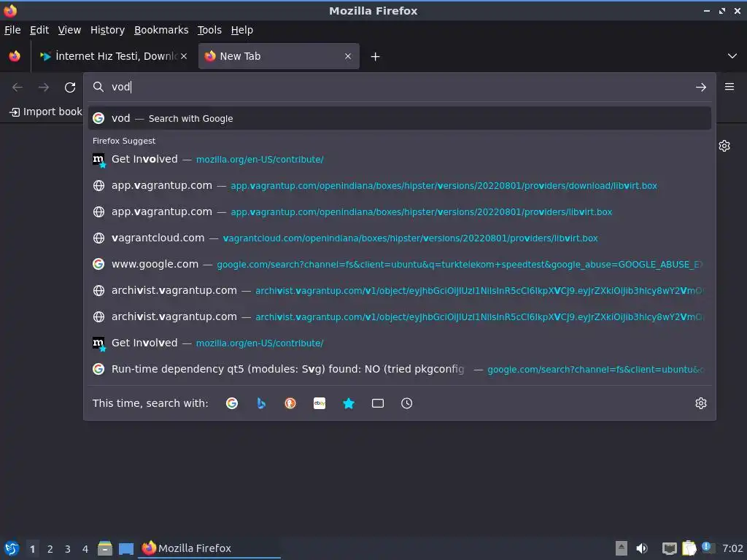This screenshot has width=747, height=560.
Task: Open app.vagrantup.com providers/libvirt.box suggestion
Action: (399, 212)
